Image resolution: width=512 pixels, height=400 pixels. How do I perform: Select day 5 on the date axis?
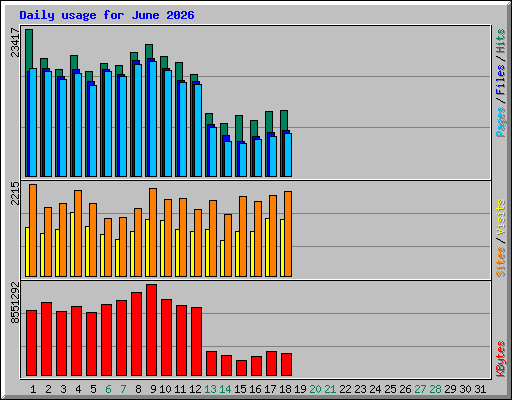click(x=93, y=389)
